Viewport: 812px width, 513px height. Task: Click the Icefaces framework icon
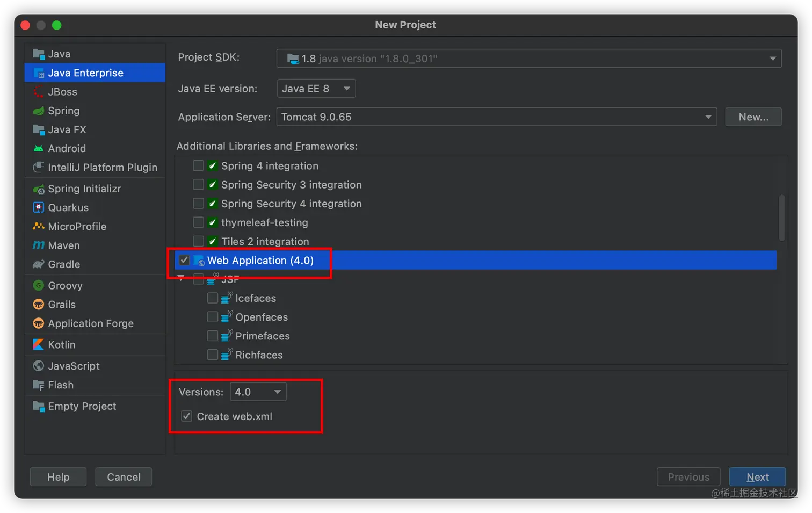(x=227, y=298)
